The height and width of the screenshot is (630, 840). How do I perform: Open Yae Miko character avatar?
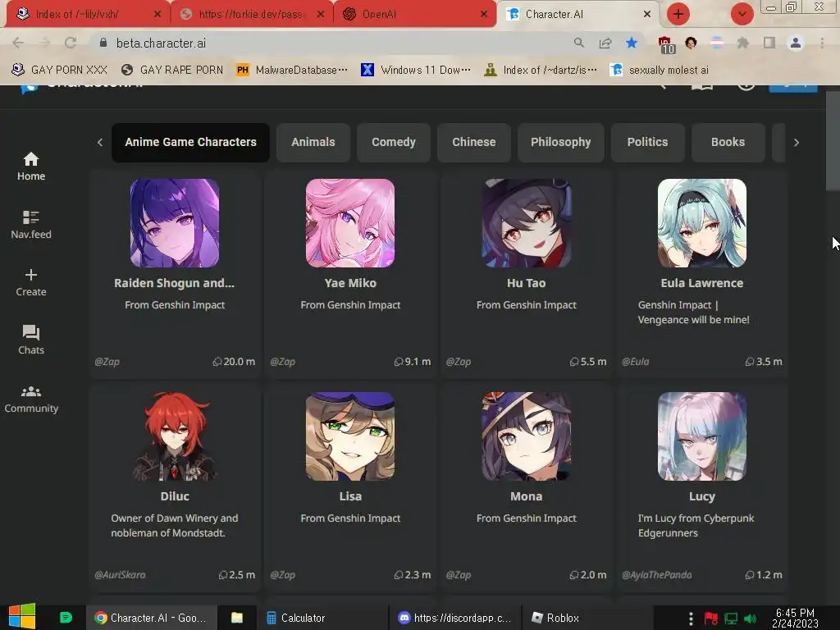(350, 223)
